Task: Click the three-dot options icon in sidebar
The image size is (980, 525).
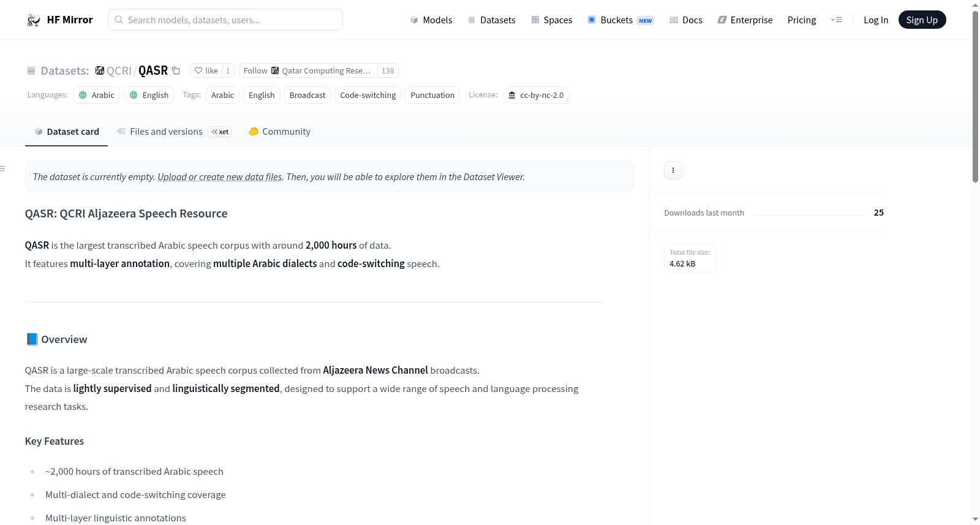Action: 673,170
